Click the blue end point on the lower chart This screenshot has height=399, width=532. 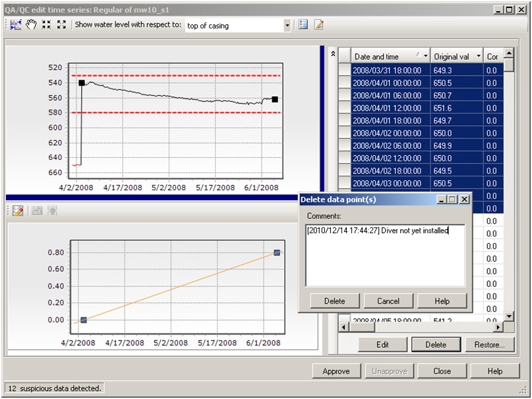coord(277,253)
